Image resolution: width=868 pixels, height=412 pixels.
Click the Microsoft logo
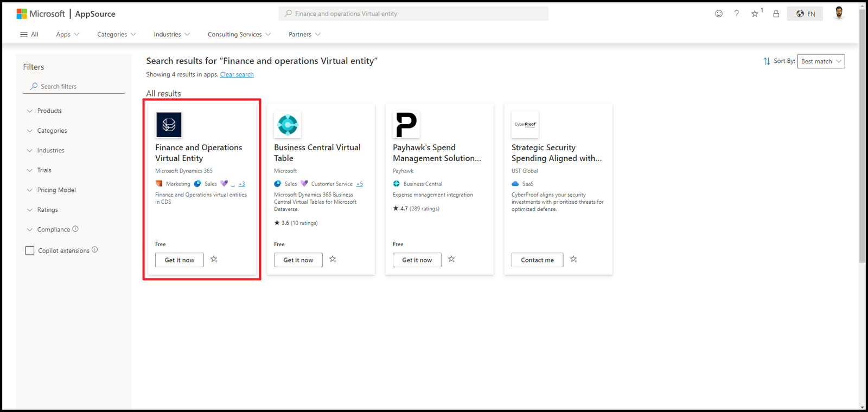41,14
